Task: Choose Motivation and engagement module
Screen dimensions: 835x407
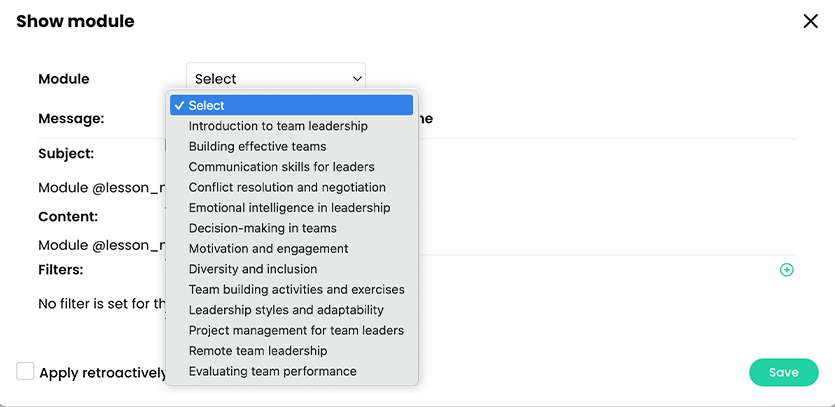Action: [268, 248]
